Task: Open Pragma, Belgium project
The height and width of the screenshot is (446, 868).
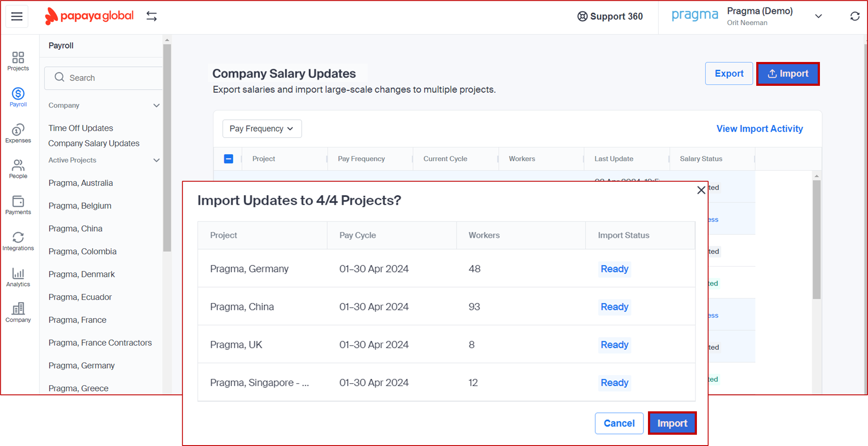Action: pos(80,206)
